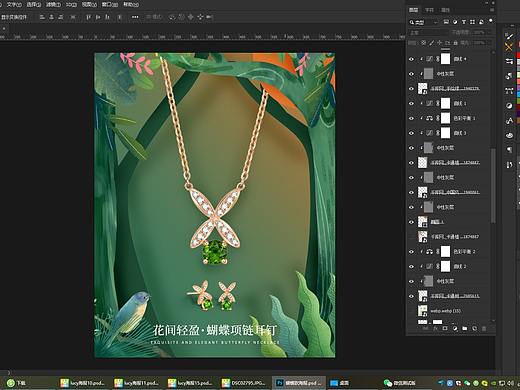This screenshot has width=520, height=390.
Task: Switch to lucy海报15.psd in taskbar
Action: (190, 383)
